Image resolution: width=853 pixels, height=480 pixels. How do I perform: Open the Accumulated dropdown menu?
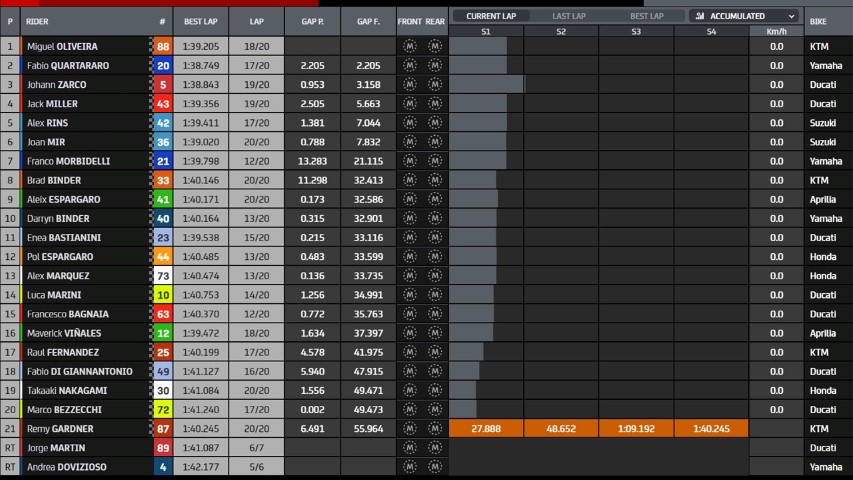[x=744, y=16]
